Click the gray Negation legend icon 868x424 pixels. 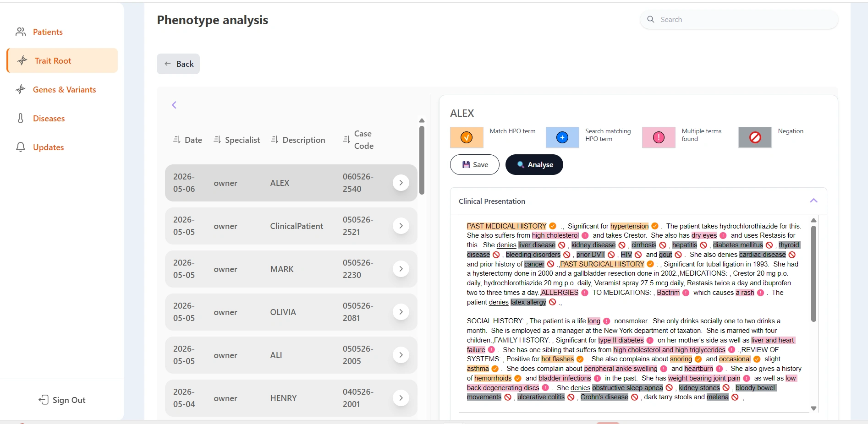[755, 137]
